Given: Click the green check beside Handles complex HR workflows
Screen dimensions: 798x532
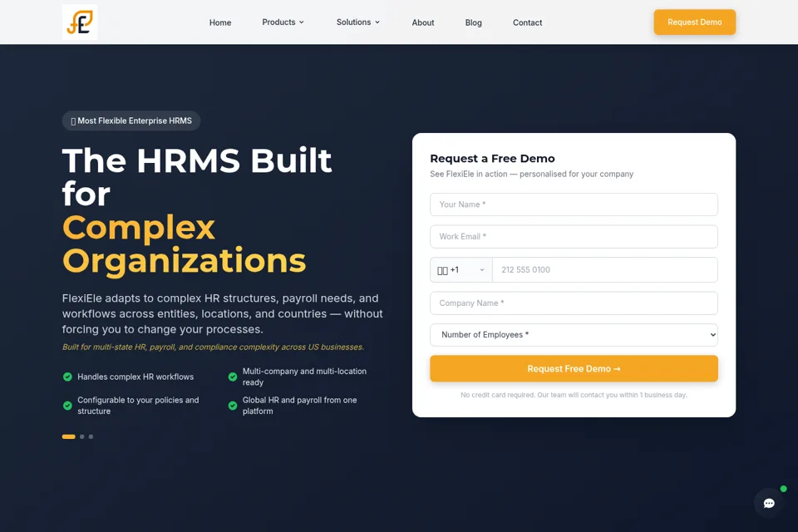Looking at the screenshot, I should tap(67, 377).
